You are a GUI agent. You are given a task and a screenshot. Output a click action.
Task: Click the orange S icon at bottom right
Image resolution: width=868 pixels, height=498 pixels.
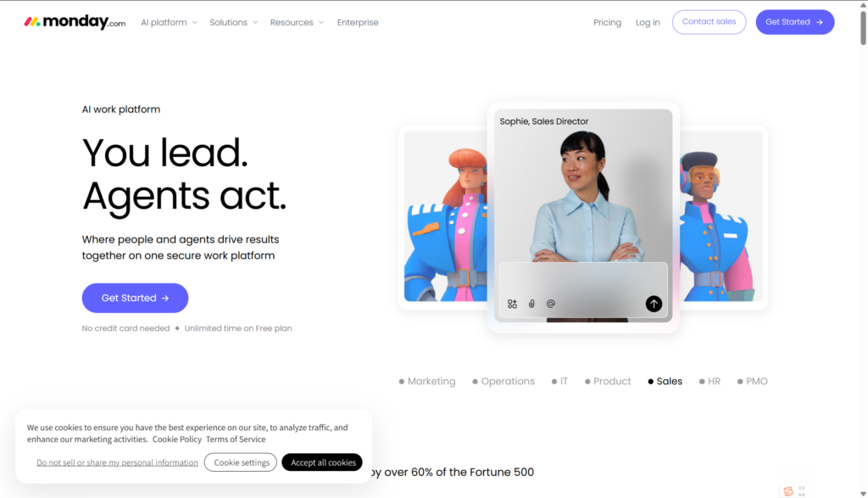pos(788,491)
